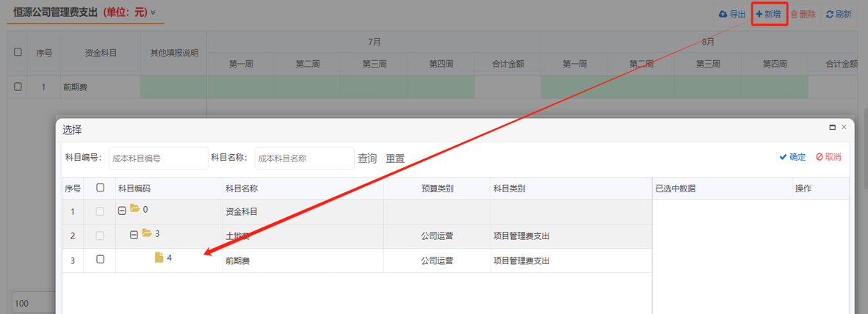868x314 pixels.
Task: Click the 查询 search button
Action: (x=367, y=158)
